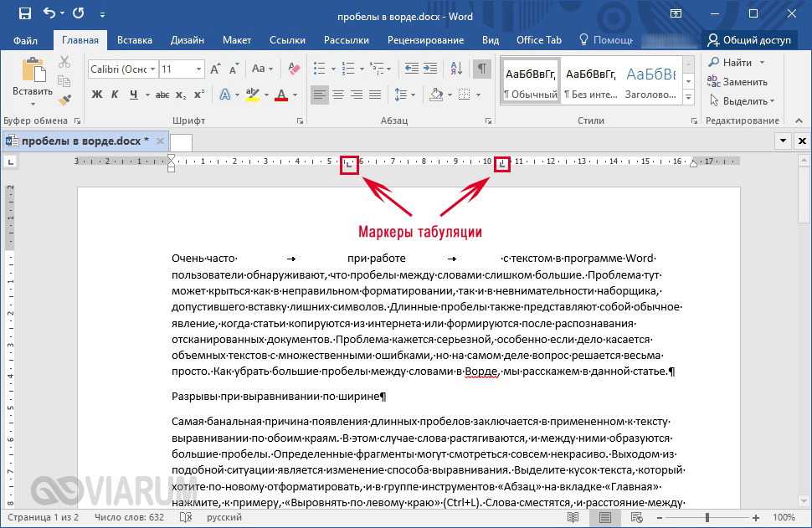Increase the paragraph indent
The height and width of the screenshot is (528, 812).
click(x=430, y=69)
